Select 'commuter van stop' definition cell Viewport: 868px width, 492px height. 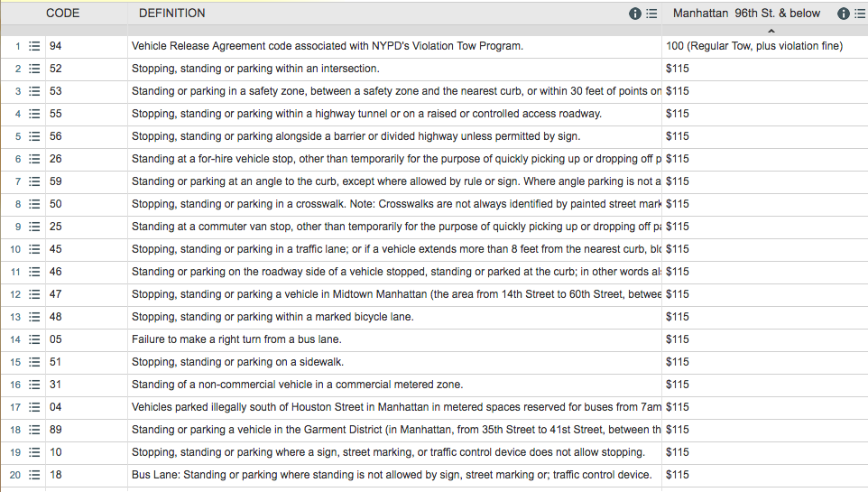pos(394,227)
